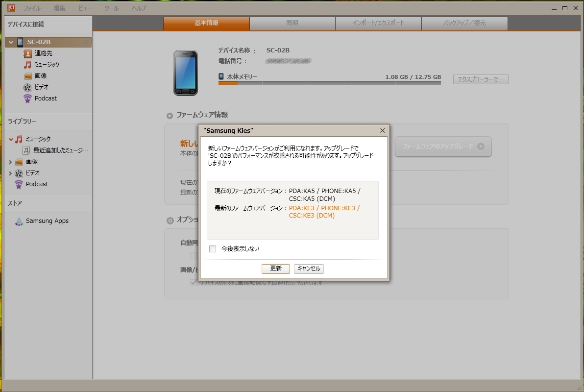This screenshot has width=584, height=392.
Task: Select 連絡先 under SC-02B
Action: tap(44, 54)
